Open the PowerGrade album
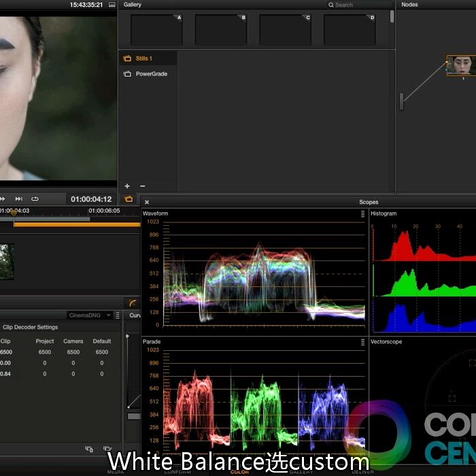Screen dimensions: 476x476 [151, 74]
